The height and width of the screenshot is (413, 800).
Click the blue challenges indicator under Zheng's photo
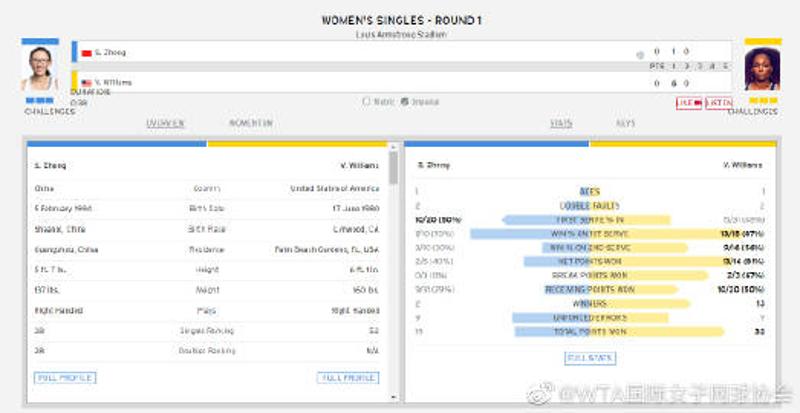pos(40,100)
